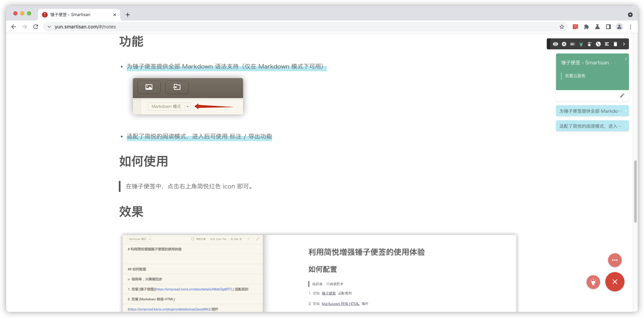Toggle the Chrome side panel icon
The image size is (644, 318).
click(x=608, y=27)
